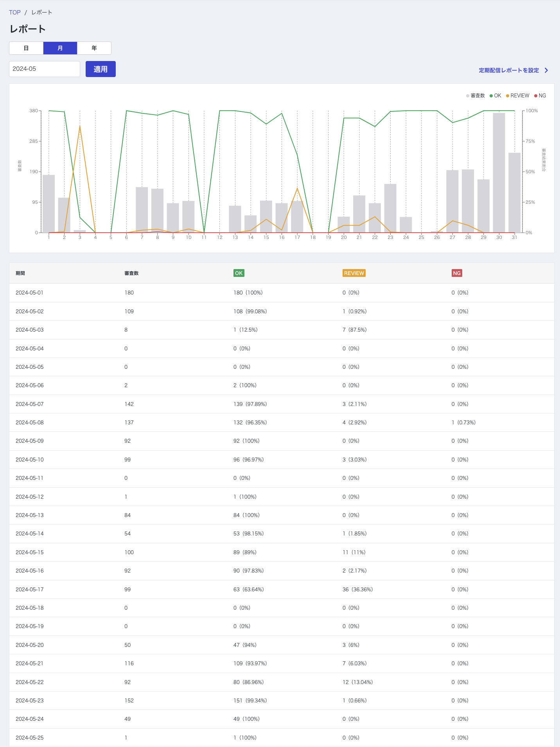The height and width of the screenshot is (747, 560).
Task: Toggle the NG series in chart legend
Action: pyautogui.click(x=540, y=95)
